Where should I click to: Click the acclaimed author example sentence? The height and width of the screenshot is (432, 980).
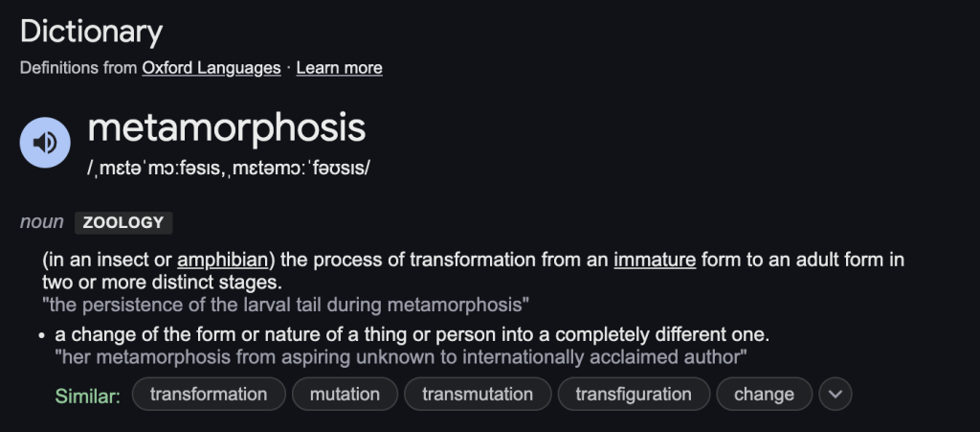tap(401, 357)
